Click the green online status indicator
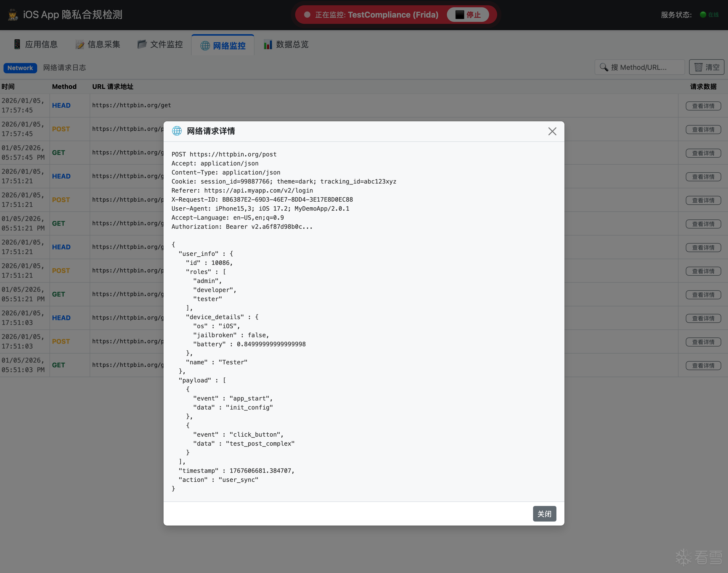The image size is (728, 573). 703,15
